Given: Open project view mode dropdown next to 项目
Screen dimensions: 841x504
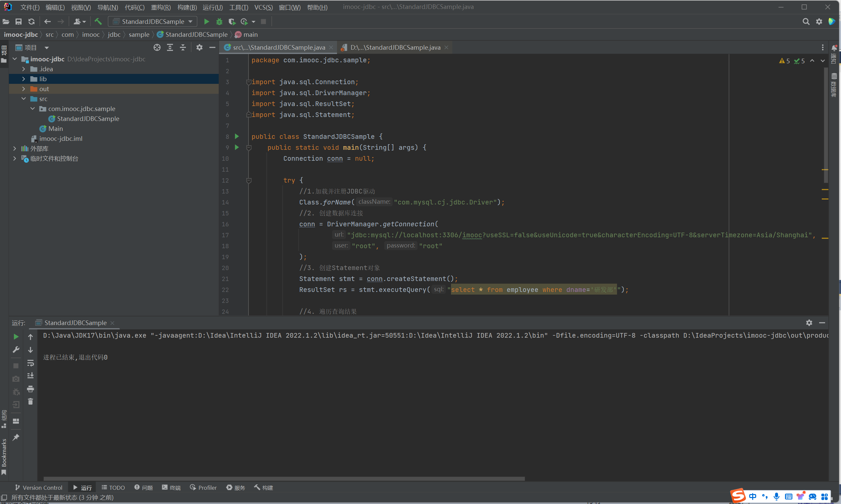Looking at the screenshot, I should 47,47.
